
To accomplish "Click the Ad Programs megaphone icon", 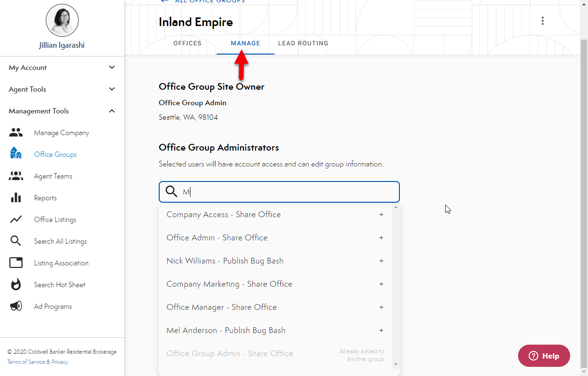I will (16, 306).
